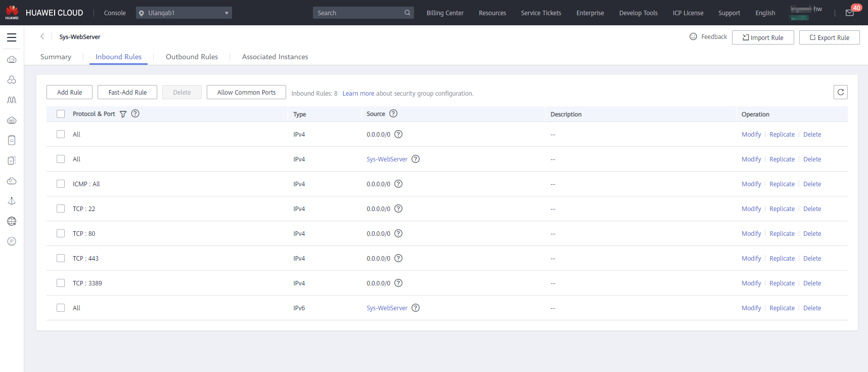Click the back arrow beside Sys-WebServer

(x=42, y=36)
